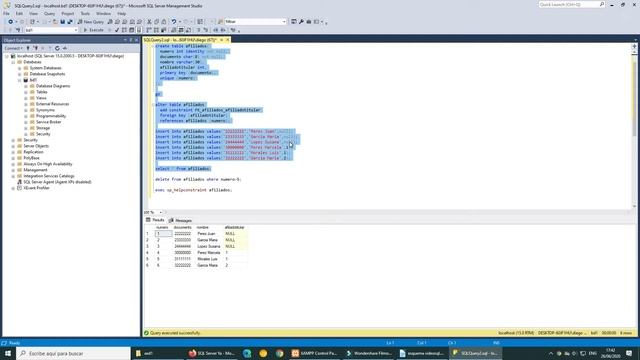Open the Tools menu
This screenshot has width=640, height=360.
(85, 13)
